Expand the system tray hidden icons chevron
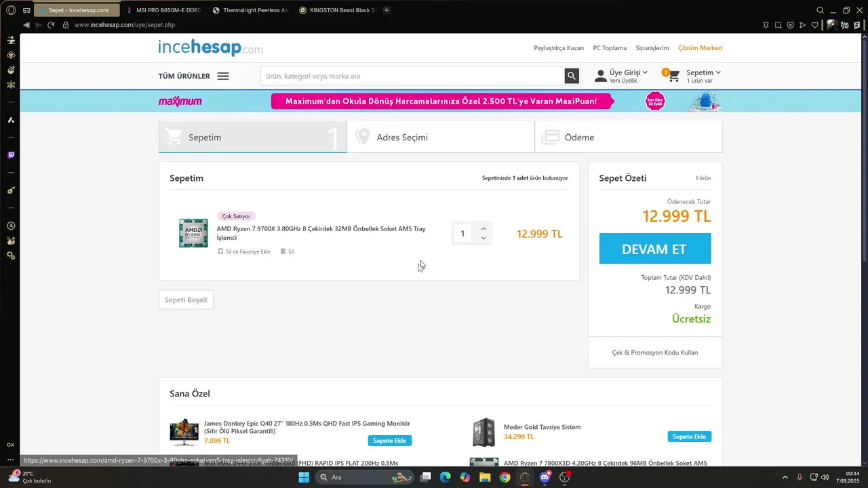This screenshot has height=488, width=868. click(785, 477)
